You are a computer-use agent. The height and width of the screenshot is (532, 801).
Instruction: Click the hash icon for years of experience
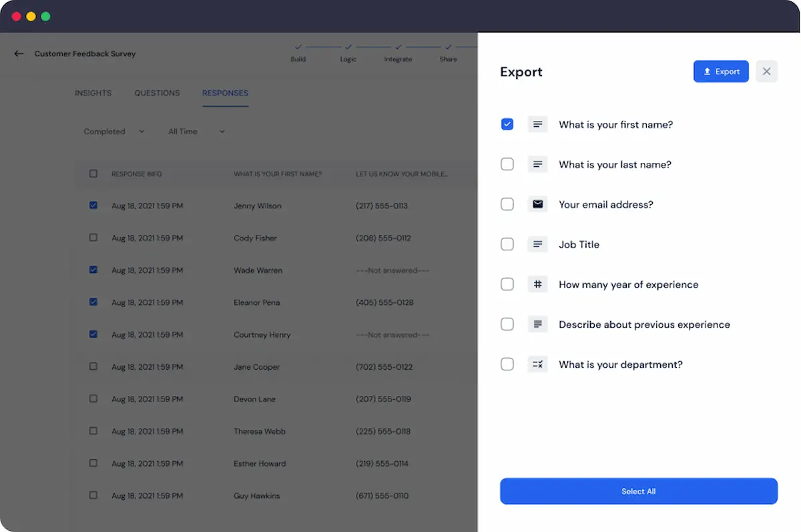click(x=537, y=284)
